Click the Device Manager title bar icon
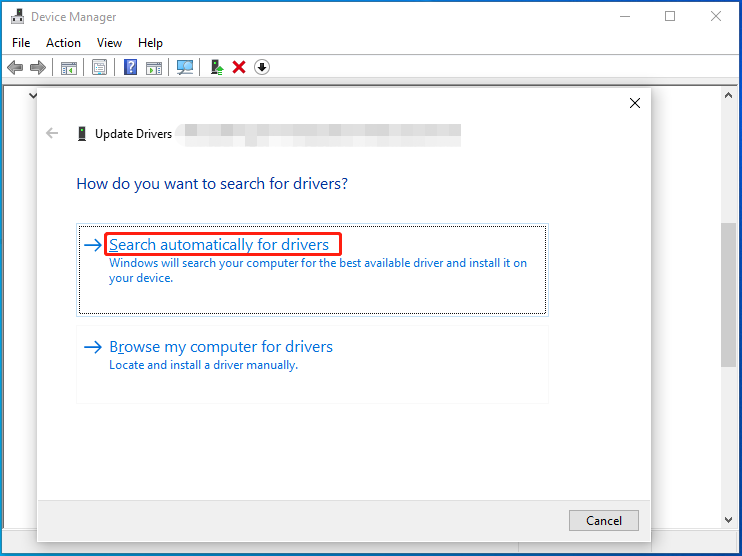The image size is (742, 556). (x=18, y=17)
